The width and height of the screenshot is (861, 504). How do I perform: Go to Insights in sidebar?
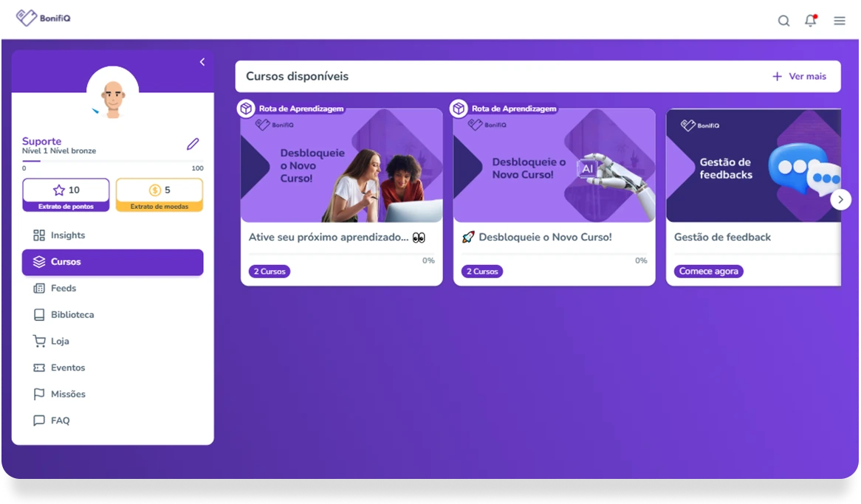[x=112, y=235]
